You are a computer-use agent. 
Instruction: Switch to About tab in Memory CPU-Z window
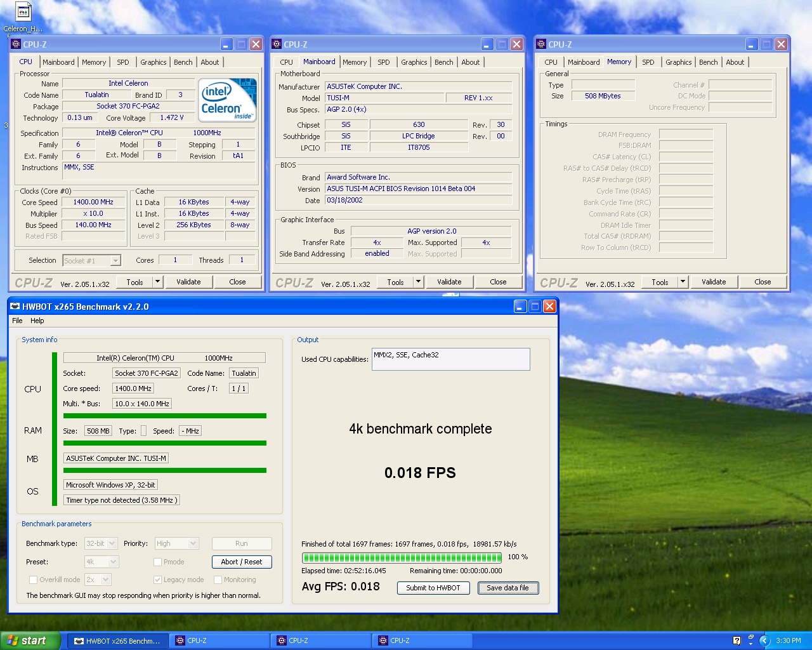coord(735,62)
